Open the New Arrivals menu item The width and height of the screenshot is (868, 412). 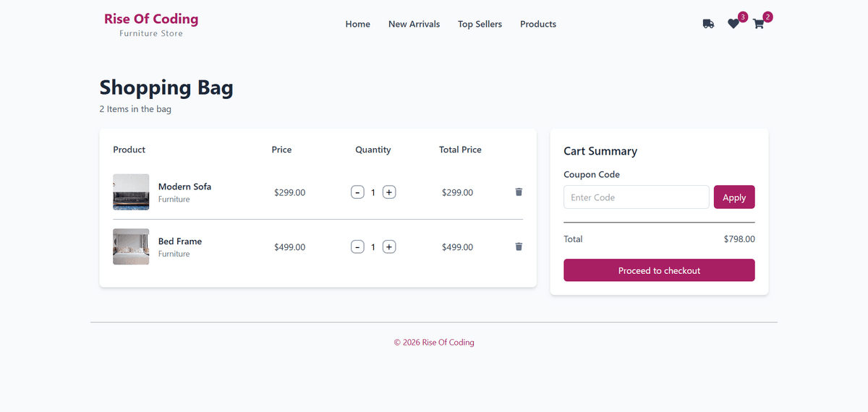point(414,24)
